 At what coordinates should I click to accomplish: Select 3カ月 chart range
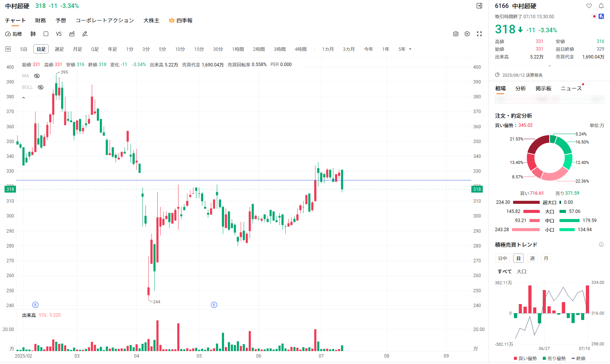(x=349, y=49)
